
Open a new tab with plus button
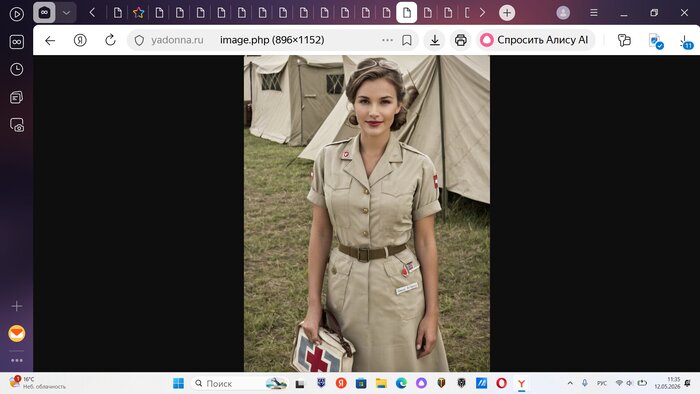pyautogui.click(x=507, y=13)
